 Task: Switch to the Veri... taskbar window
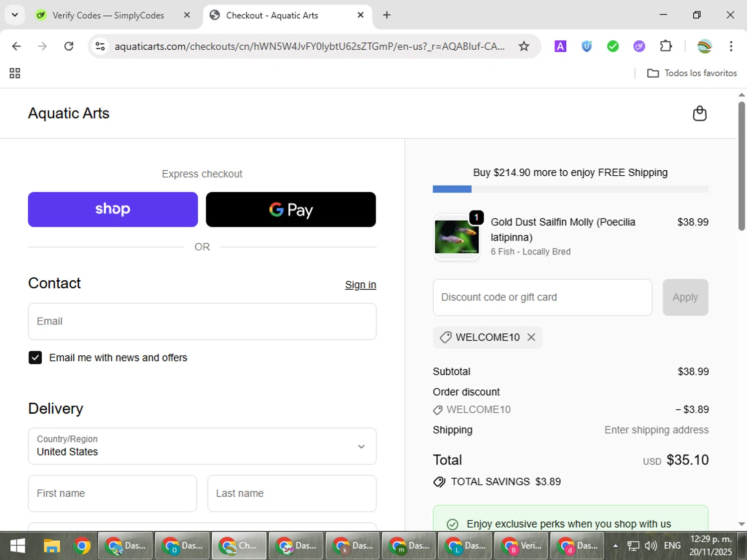(521, 546)
